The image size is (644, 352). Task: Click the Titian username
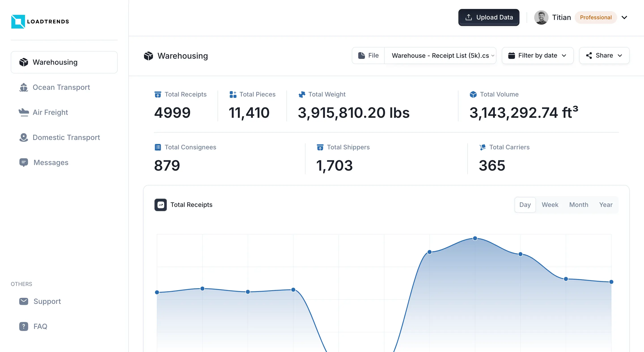pos(561,17)
